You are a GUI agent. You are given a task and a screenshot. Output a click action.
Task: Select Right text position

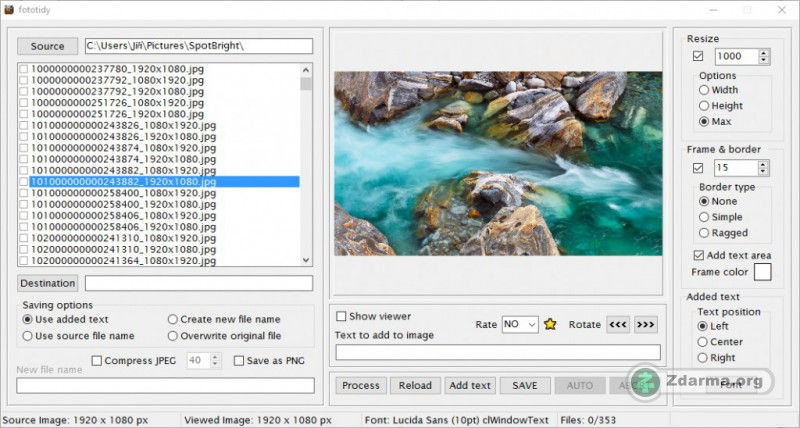(703, 358)
